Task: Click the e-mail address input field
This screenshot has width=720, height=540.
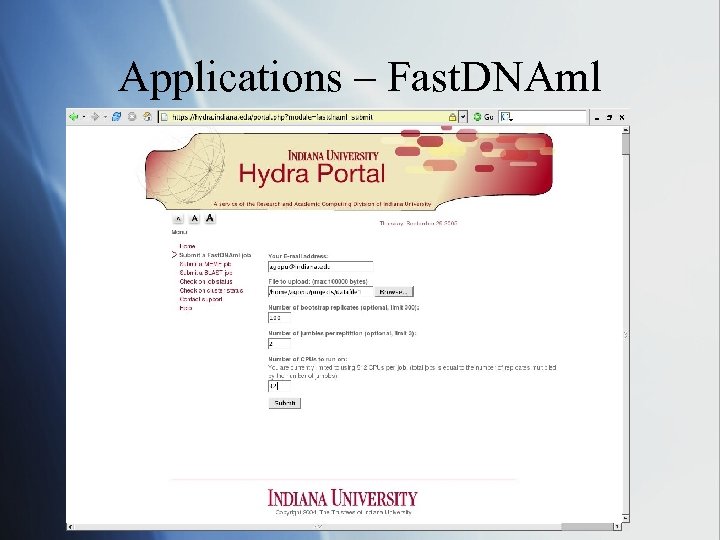Action: click(321, 266)
